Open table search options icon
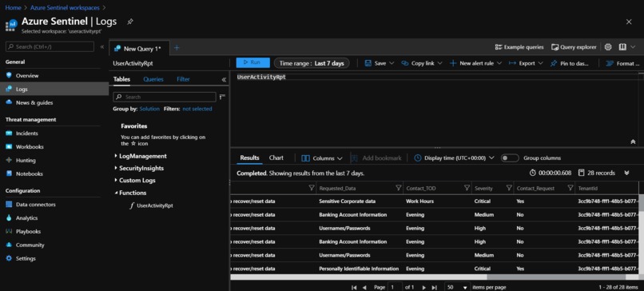The image size is (644, 291). coord(222,97)
